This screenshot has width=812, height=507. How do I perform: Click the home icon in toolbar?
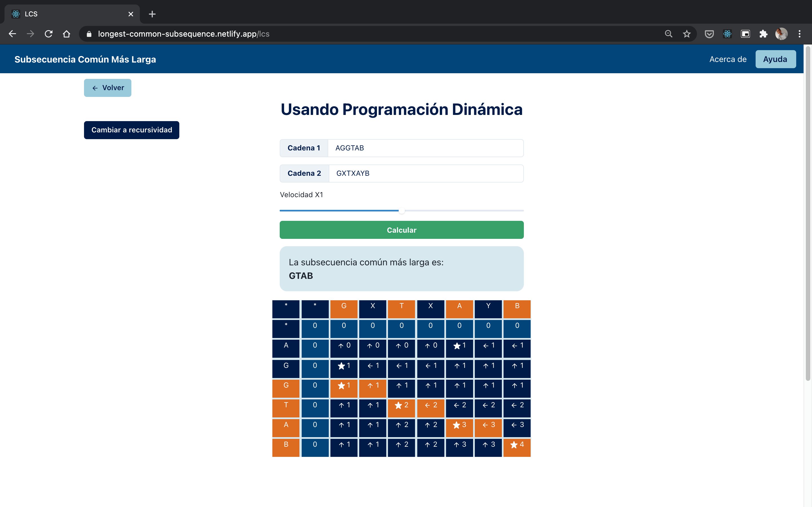click(67, 34)
